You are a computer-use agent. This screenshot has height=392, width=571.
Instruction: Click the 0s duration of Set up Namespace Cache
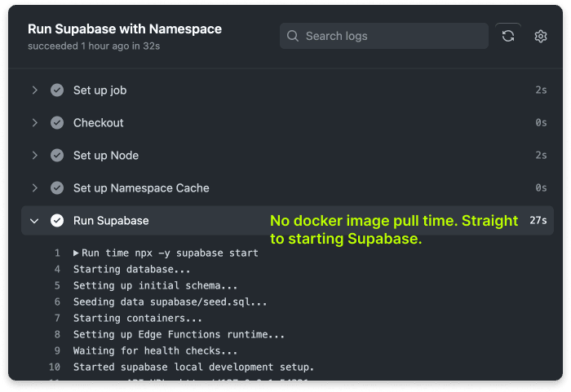coord(541,187)
